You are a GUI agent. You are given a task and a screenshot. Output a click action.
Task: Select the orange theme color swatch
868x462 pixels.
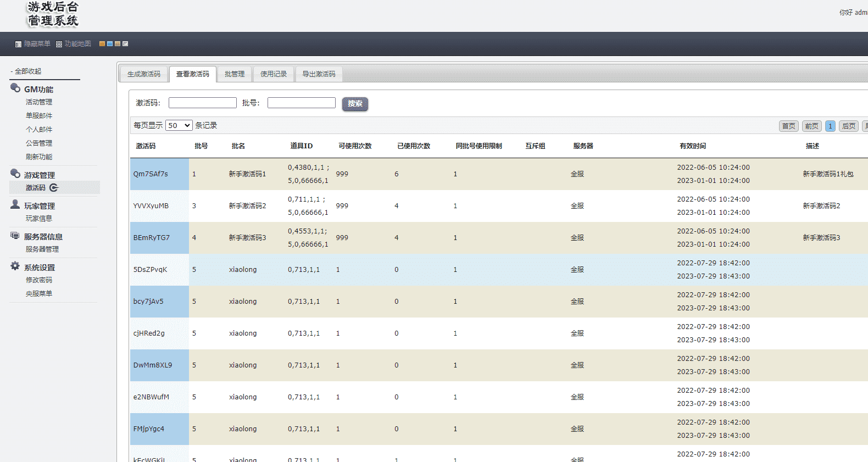point(102,44)
